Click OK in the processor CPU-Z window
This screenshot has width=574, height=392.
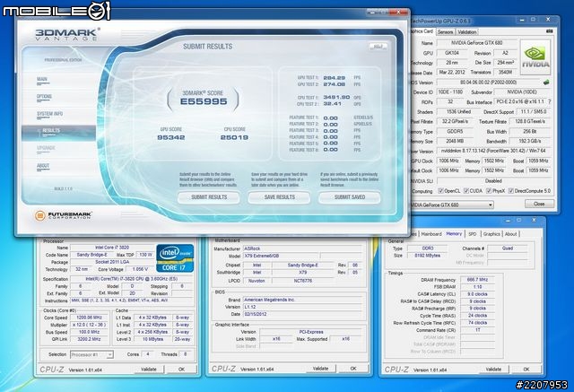pos(181,370)
